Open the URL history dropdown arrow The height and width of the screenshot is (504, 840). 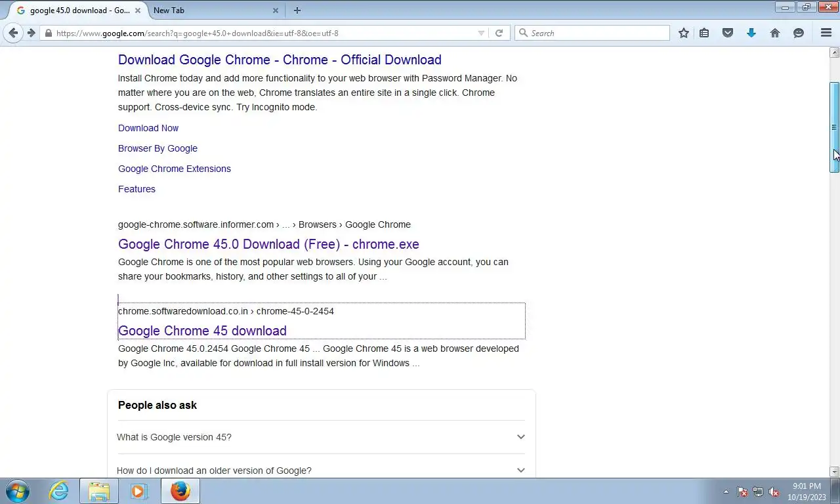pos(481,33)
